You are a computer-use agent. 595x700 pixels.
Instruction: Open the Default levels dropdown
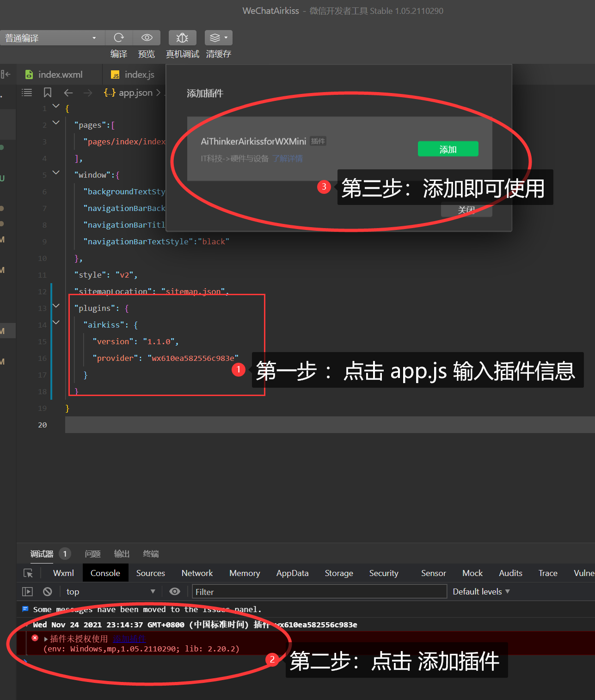click(480, 591)
